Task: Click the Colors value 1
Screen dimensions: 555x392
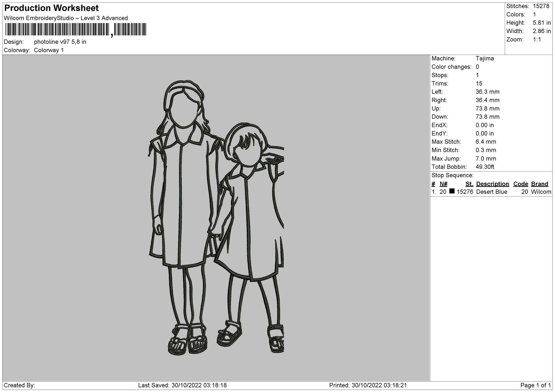Action: point(535,15)
